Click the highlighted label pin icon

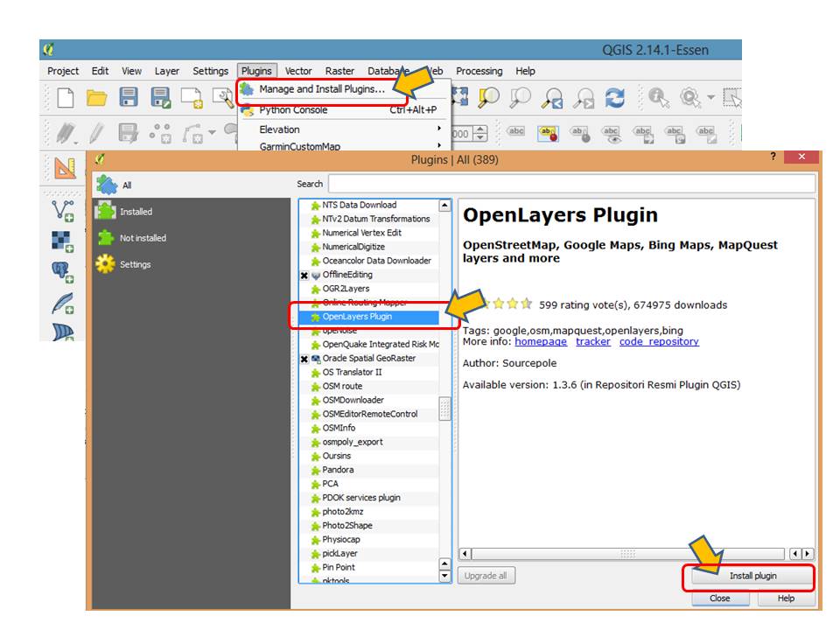[548, 133]
